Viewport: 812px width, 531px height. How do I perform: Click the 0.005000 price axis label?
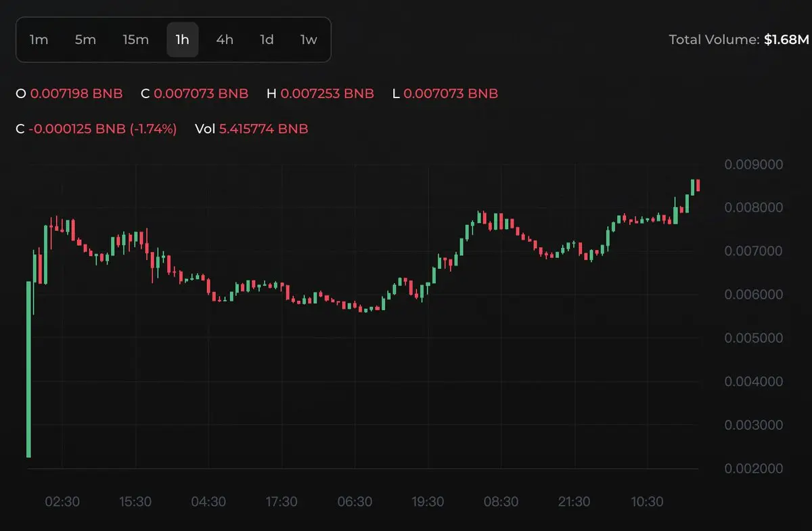point(753,338)
